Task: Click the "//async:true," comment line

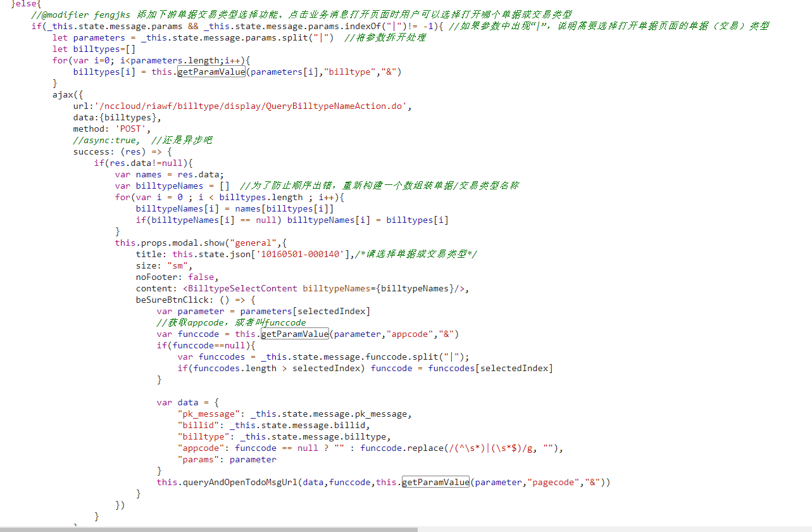Action: tap(142, 140)
